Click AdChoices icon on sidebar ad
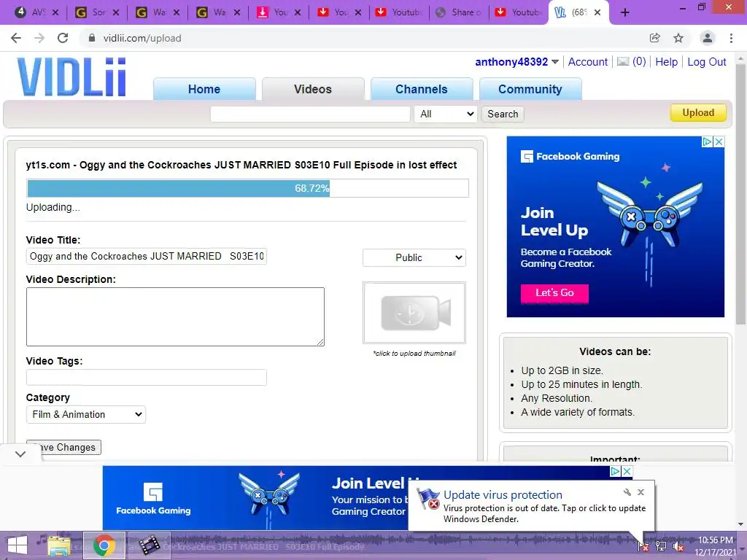 click(x=708, y=141)
